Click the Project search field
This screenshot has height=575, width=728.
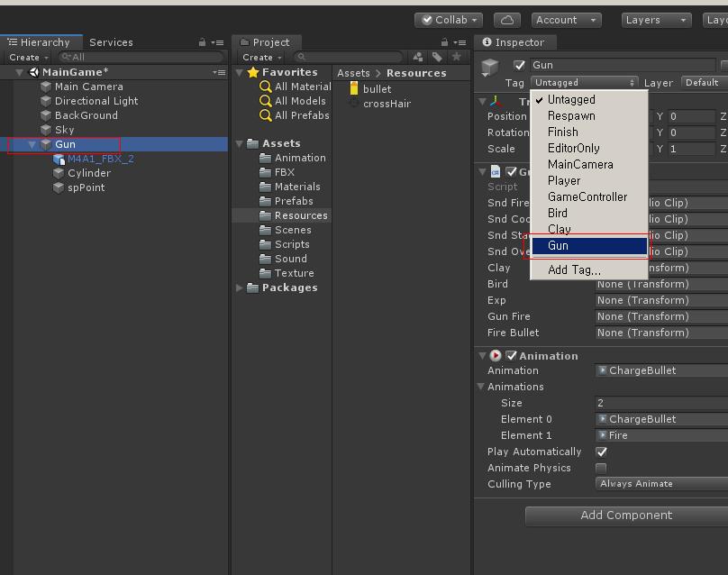pyautogui.click(x=348, y=57)
